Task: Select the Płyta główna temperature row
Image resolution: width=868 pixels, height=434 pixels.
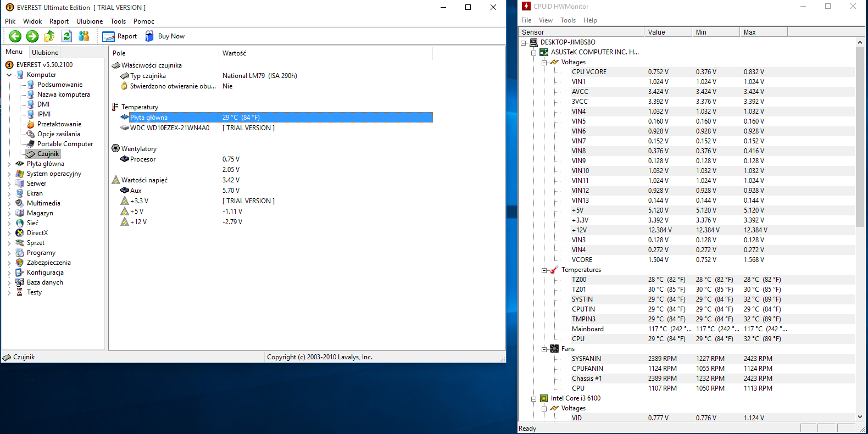Action: (276, 118)
